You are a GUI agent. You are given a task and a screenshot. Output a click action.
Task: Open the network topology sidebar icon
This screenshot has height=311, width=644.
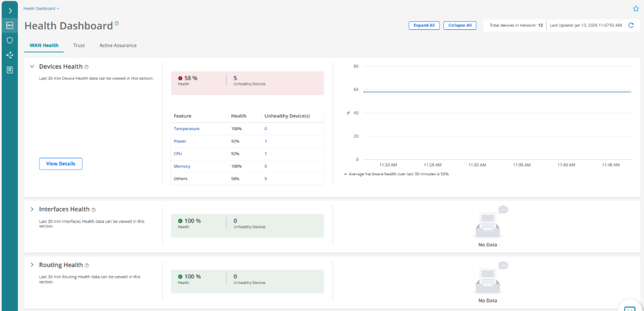(x=10, y=55)
